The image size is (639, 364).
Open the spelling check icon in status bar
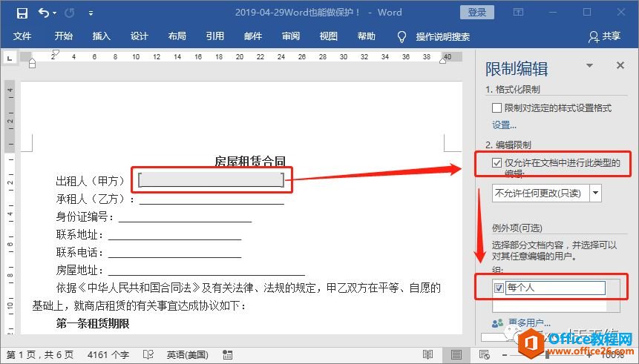click(148, 354)
